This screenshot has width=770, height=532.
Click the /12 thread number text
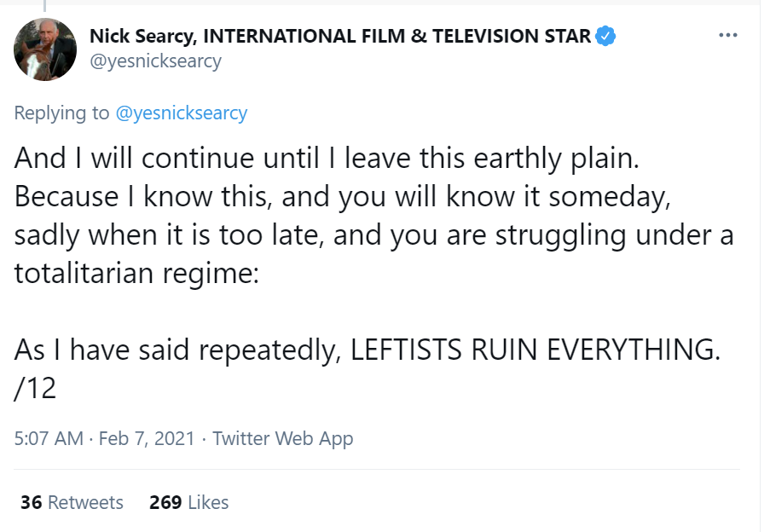[35, 388]
